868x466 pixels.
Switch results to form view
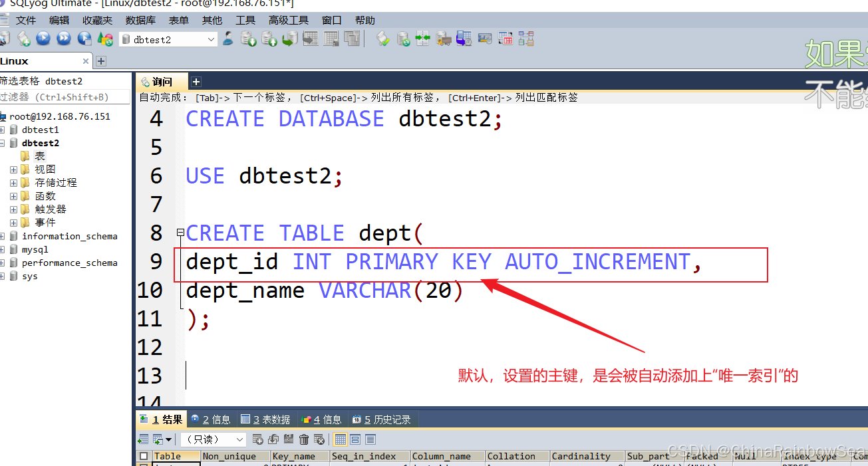pos(355,439)
